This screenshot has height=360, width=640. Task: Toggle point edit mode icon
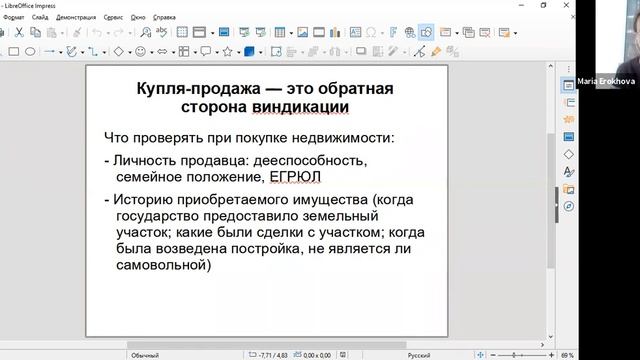pos(420,52)
